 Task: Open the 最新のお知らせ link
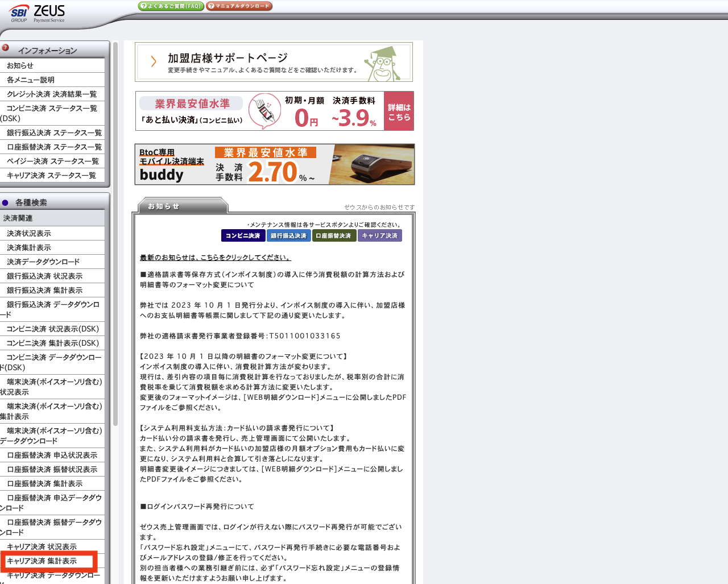click(215, 258)
